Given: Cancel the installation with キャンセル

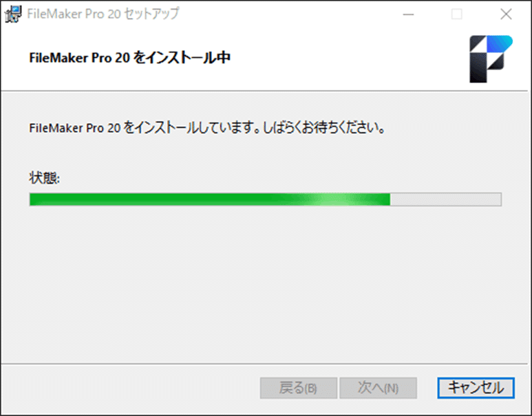Looking at the screenshot, I should click(x=476, y=388).
